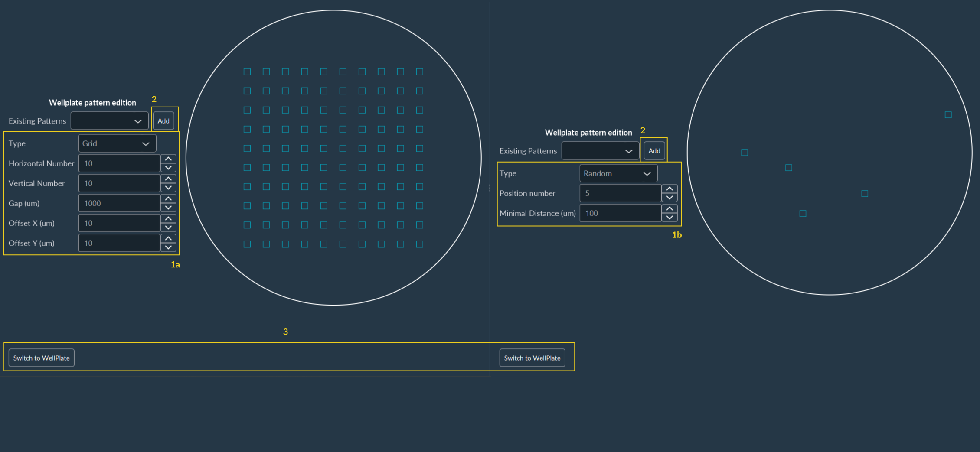This screenshot has width=980, height=452.
Task: Click Add in the Random pattern panel
Action: [654, 150]
